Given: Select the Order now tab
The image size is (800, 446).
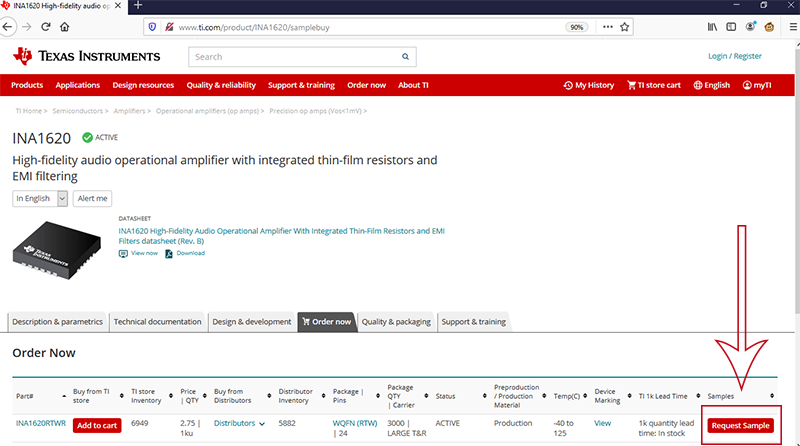Looking at the screenshot, I should pos(327,322).
